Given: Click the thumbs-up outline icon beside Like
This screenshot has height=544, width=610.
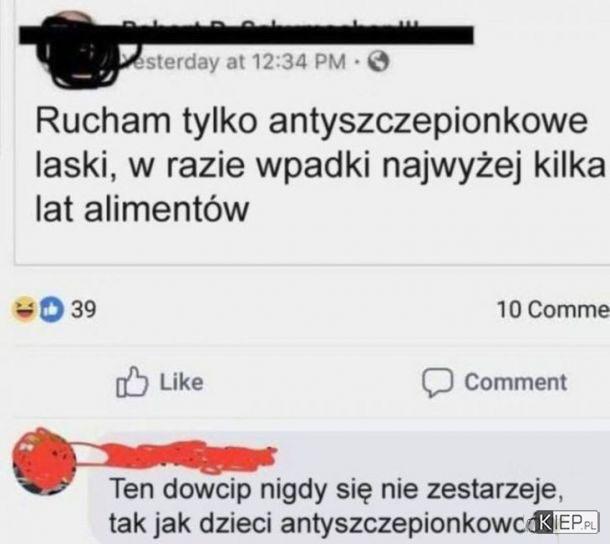Looking at the screenshot, I should point(132,382).
